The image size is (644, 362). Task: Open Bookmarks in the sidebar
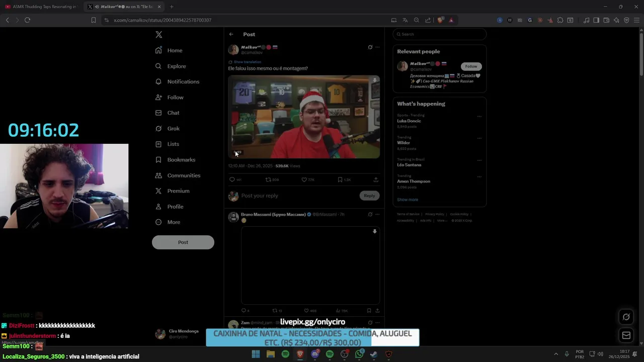click(x=175, y=159)
